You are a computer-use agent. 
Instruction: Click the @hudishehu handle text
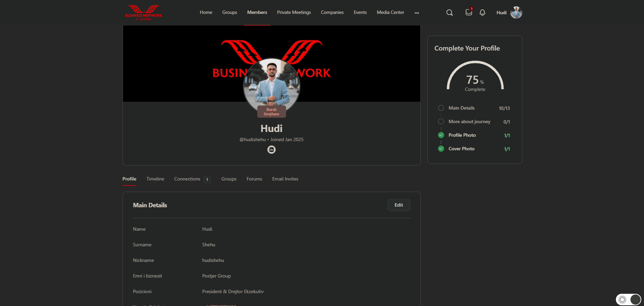click(x=253, y=139)
